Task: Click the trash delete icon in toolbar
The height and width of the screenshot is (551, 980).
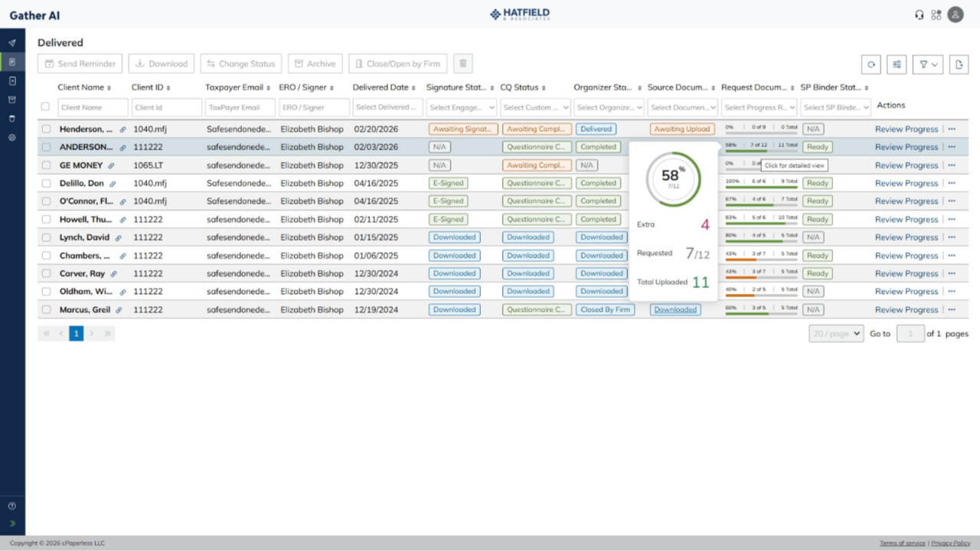Action: pyautogui.click(x=462, y=64)
